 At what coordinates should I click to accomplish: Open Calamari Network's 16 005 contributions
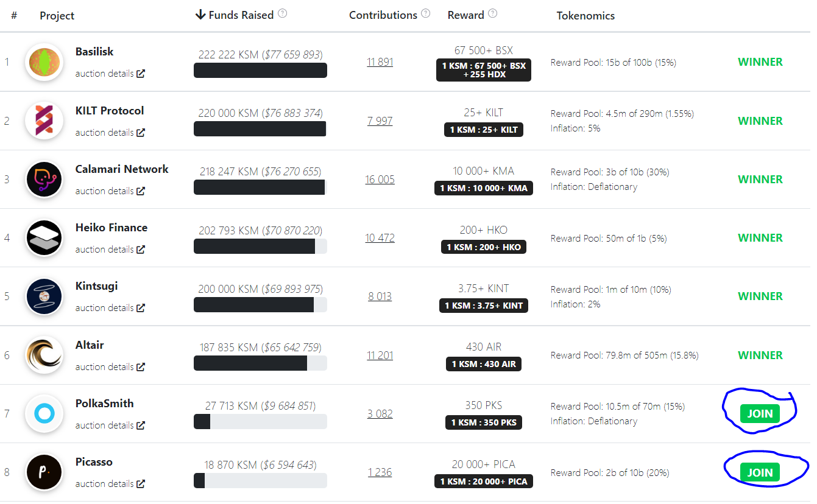[380, 180]
